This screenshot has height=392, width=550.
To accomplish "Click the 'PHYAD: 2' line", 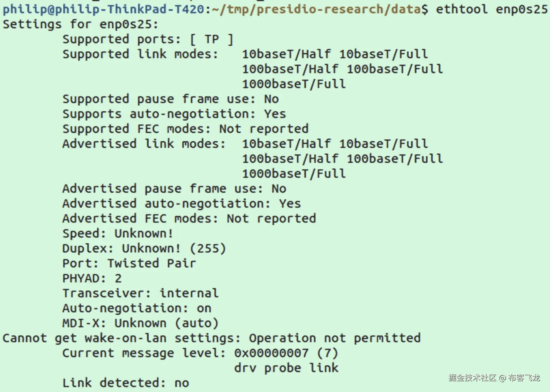I will click(x=92, y=278).
